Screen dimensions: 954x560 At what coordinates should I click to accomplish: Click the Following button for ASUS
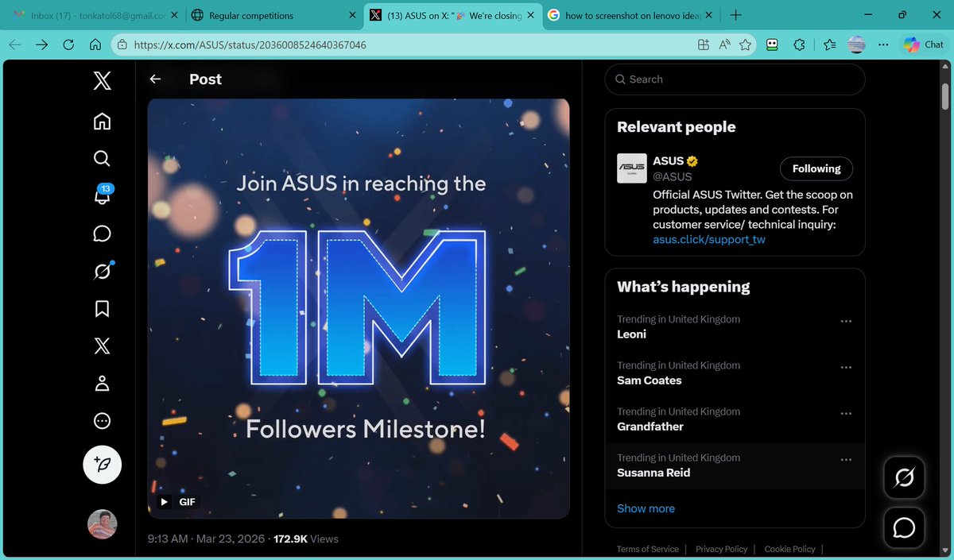point(816,168)
